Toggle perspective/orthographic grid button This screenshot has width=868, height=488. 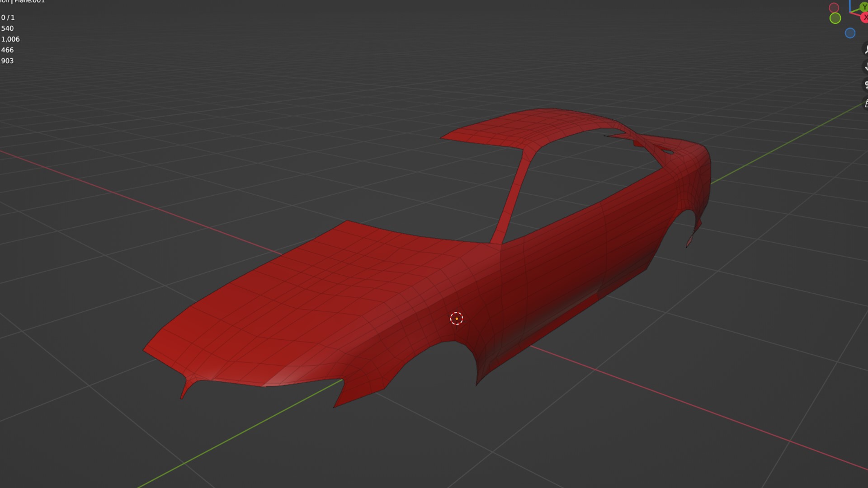(x=866, y=103)
